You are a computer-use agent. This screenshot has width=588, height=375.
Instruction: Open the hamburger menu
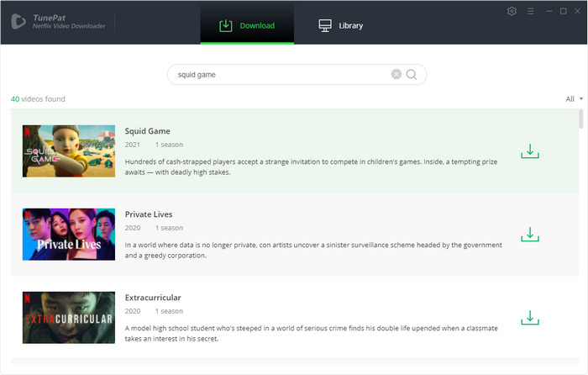click(530, 11)
